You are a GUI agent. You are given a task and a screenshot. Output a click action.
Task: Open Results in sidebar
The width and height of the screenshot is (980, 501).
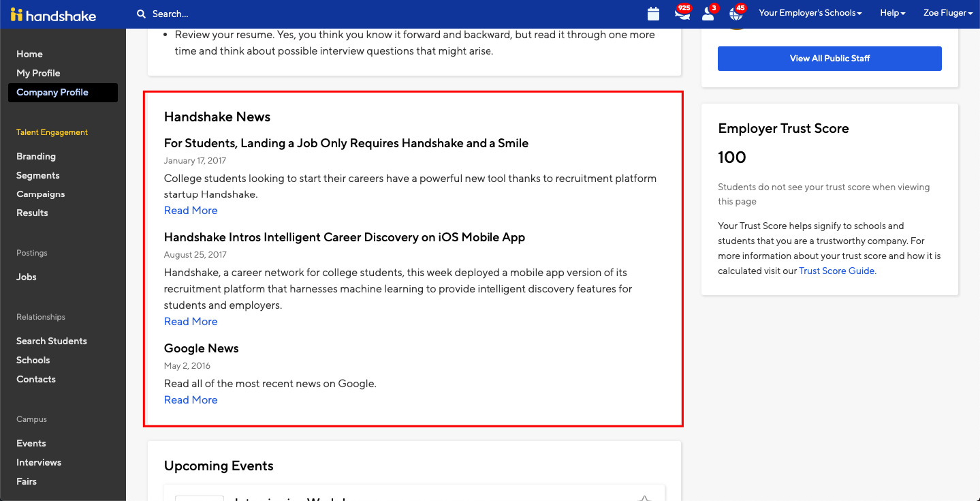(32, 213)
